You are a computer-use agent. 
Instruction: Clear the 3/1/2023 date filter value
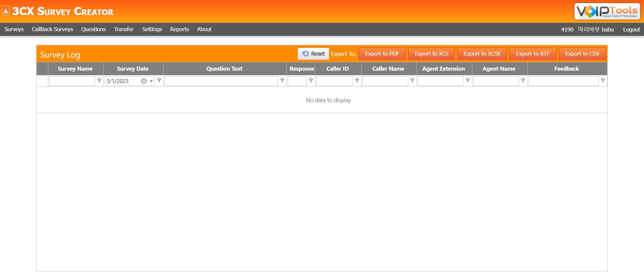[144, 81]
